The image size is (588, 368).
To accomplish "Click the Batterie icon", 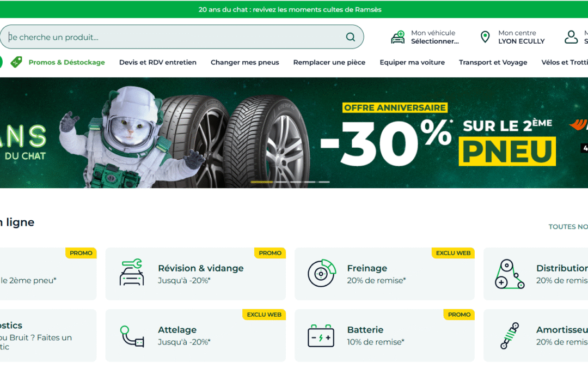I will tap(321, 335).
